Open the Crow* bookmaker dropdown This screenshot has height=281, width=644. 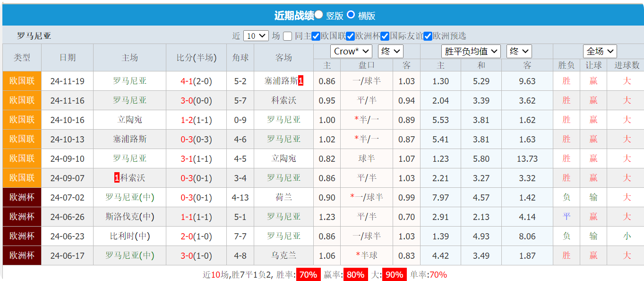(x=351, y=51)
